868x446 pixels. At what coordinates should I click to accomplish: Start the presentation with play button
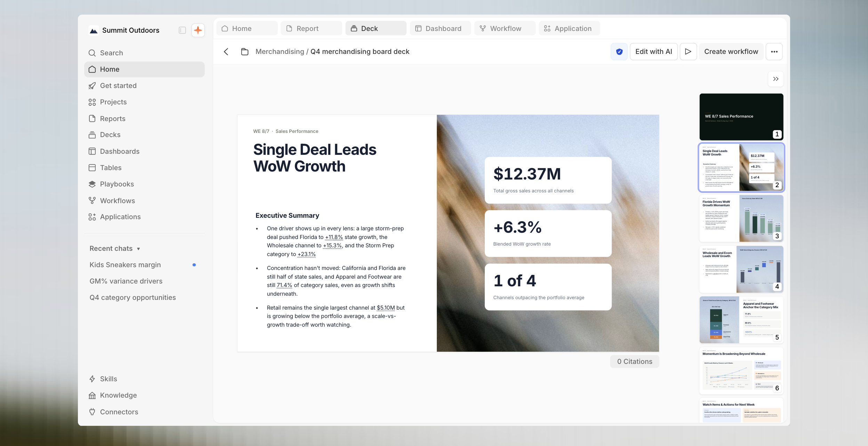click(688, 51)
